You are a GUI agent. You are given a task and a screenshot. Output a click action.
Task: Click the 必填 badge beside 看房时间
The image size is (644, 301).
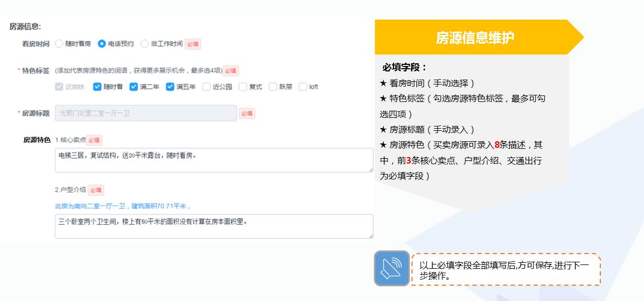(193, 44)
